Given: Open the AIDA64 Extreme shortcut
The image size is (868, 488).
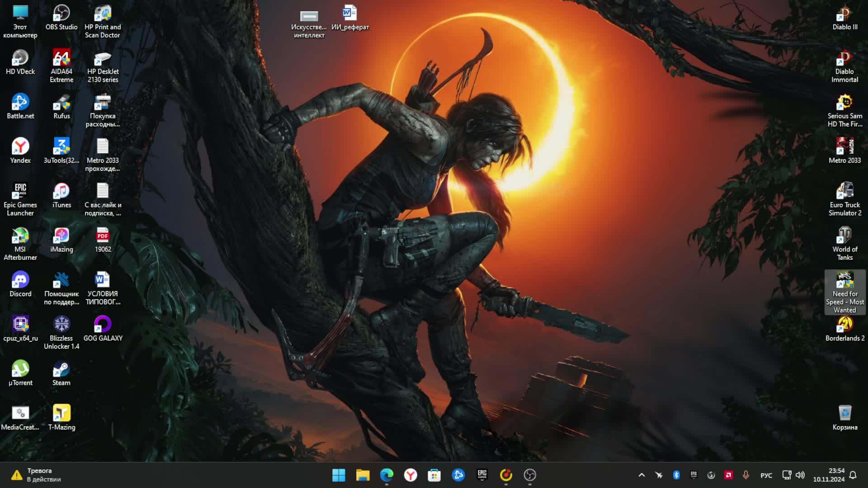Looking at the screenshot, I should pyautogui.click(x=61, y=66).
